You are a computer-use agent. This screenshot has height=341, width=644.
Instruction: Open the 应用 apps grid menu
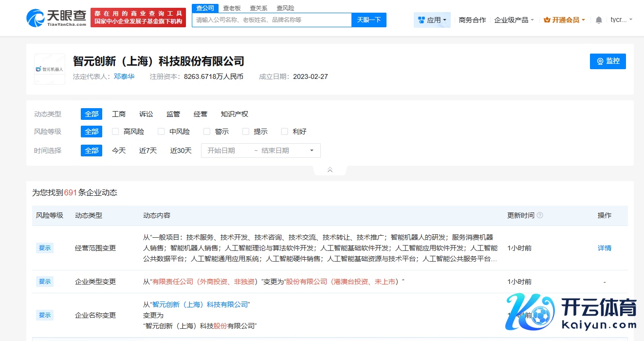click(x=432, y=20)
